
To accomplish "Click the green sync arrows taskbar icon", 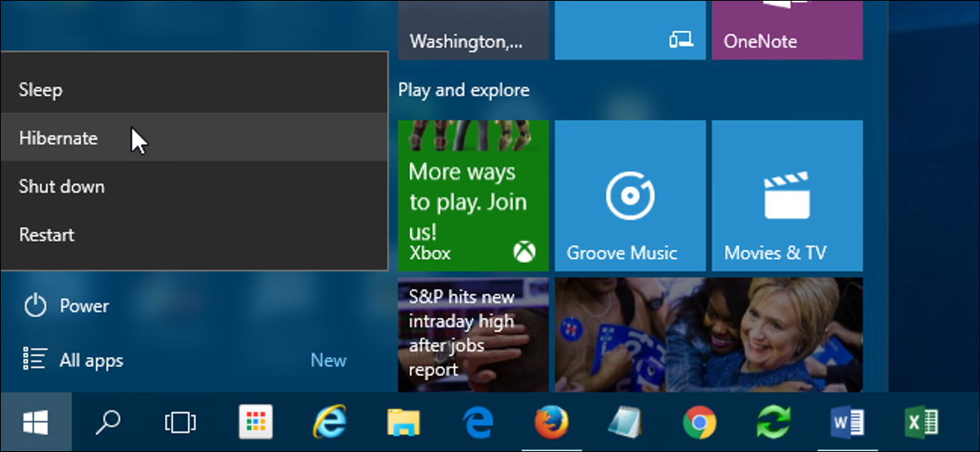I will click(x=773, y=423).
